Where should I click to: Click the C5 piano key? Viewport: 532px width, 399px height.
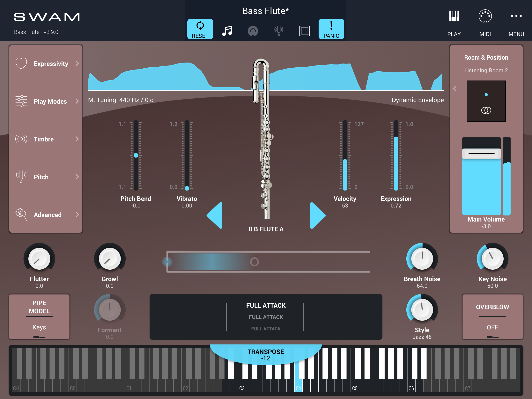[x=355, y=386]
